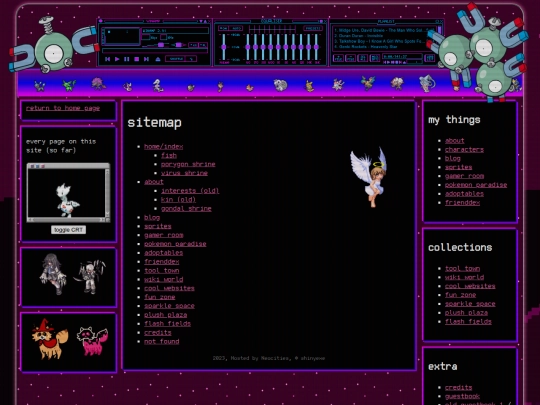Open the 'porygon shrine' link
This screenshot has width=540, height=405.
click(x=188, y=164)
